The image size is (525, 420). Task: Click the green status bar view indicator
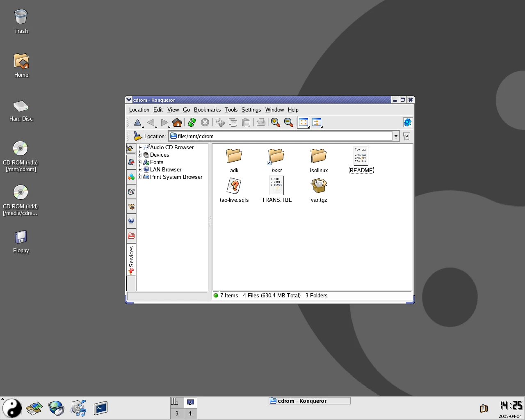coord(216,295)
